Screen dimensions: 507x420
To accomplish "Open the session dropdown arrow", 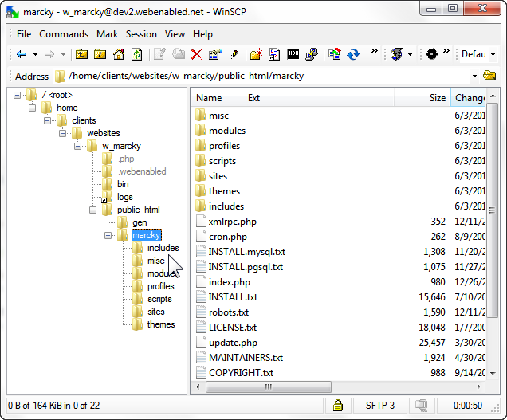I will pyautogui.click(x=410, y=54).
